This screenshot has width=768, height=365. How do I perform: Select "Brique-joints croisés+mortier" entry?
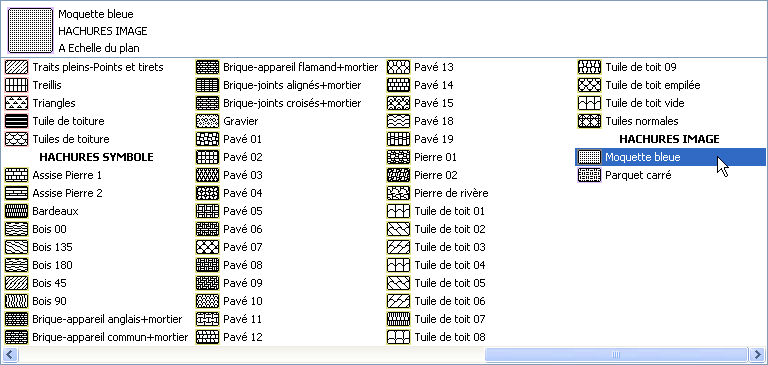coord(279,103)
